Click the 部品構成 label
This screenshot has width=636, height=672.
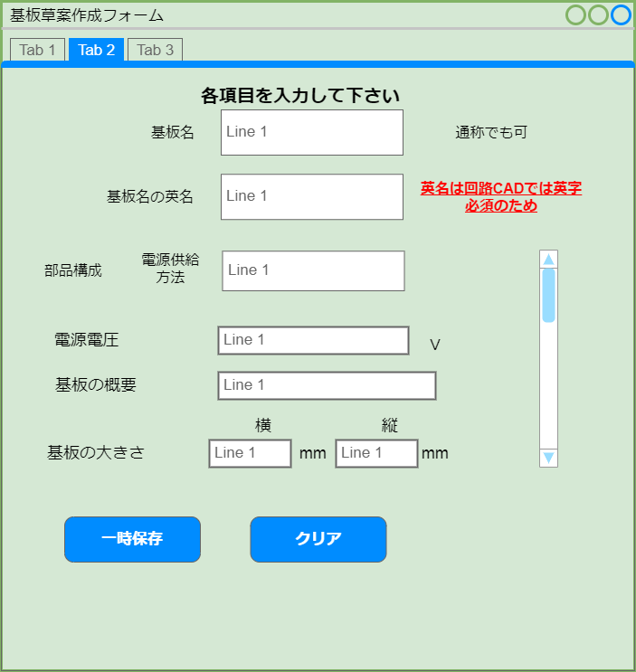coord(73,270)
